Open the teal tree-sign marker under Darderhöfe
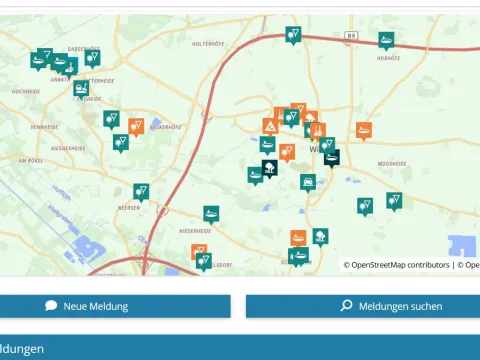480x360 pixels. pos(92,58)
